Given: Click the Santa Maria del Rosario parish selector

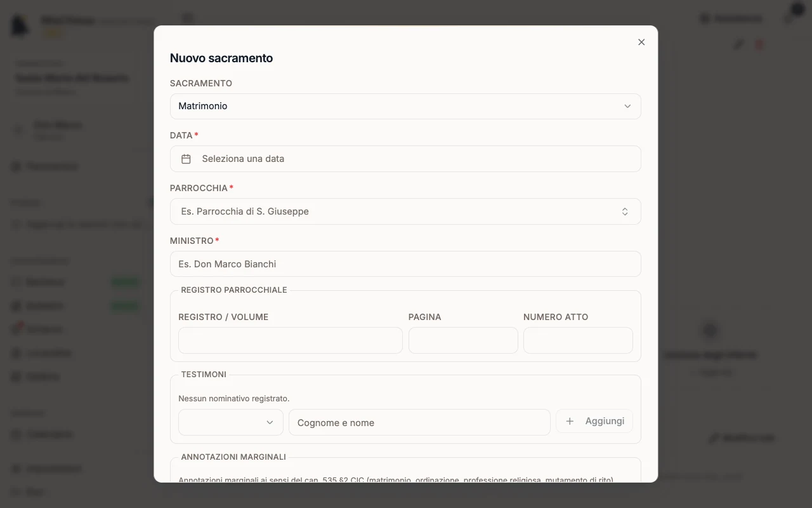Looking at the screenshot, I should (x=74, y=77).
